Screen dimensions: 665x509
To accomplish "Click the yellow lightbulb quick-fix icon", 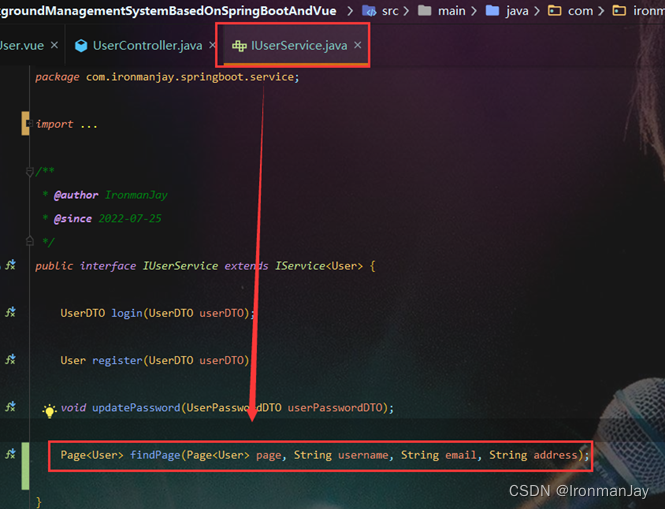I will tap(49, 411).
